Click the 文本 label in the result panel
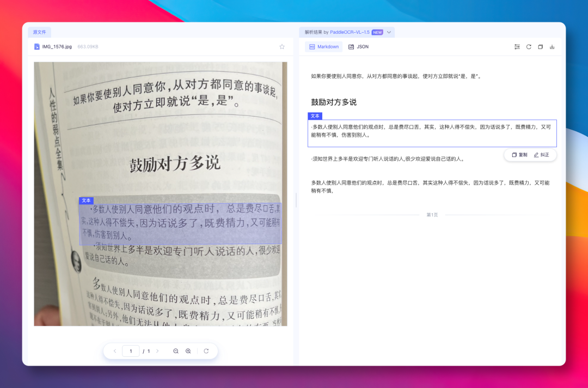The width and height of the screenshot is (588, 388). pos(315,116)
